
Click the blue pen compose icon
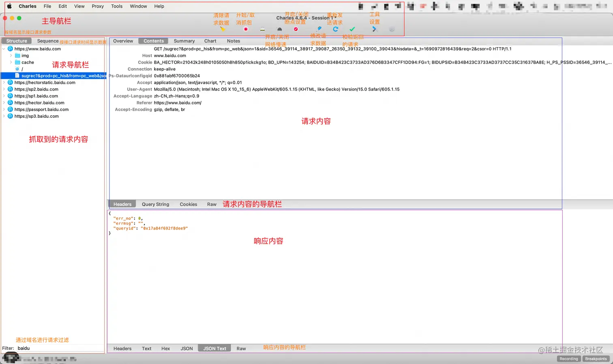319,29
